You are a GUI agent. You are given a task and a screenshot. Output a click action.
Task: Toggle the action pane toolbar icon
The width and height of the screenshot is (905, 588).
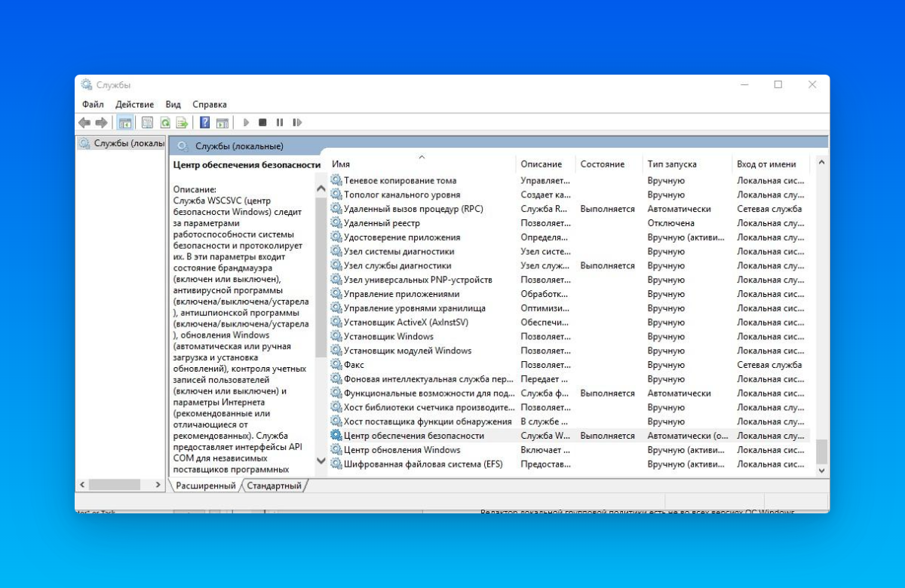pyautogui.click(x=222, y=122)
